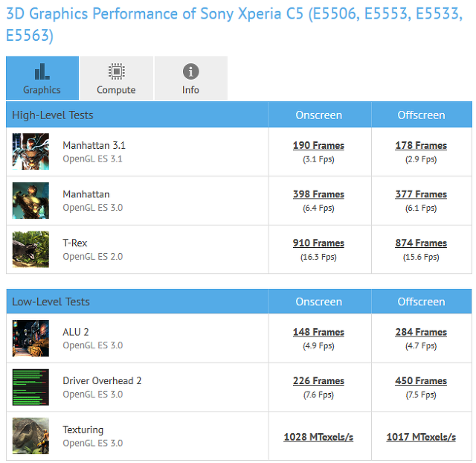Open the Graphics tab
Viewport: 476px width, 463px height.
(42, 77)
